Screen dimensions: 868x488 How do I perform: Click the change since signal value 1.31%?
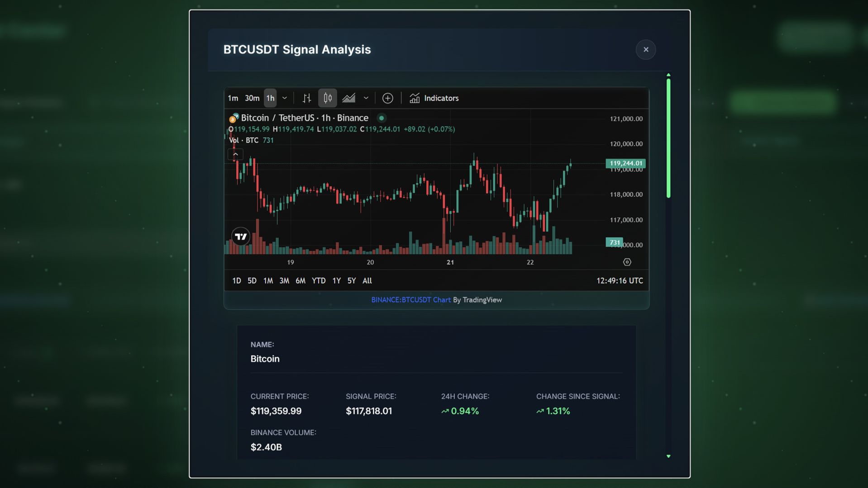click(x=553, y=411)
